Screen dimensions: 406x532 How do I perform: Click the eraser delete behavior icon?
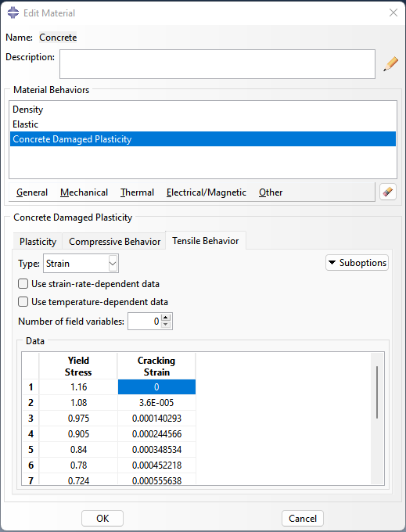point(388,192)
